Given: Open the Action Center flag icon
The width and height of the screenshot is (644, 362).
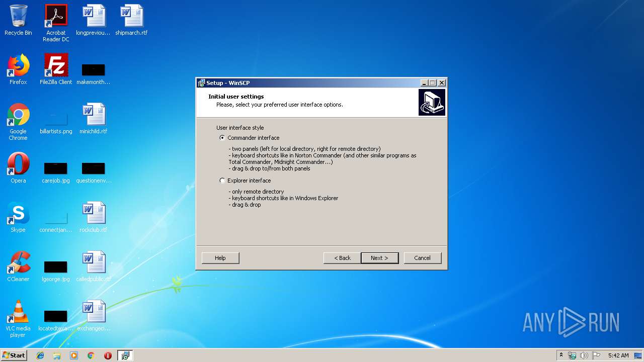Looking at the screenshot, I should pyautogui.click(x=596, y=355).
